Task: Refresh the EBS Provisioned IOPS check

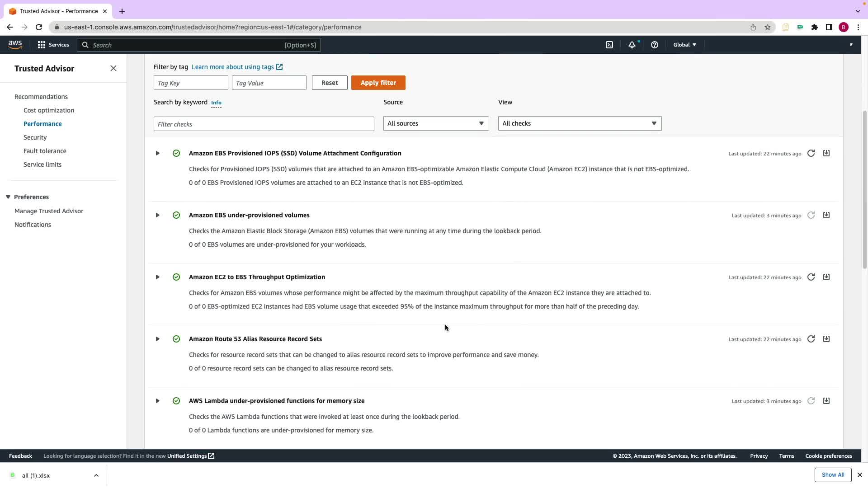Action: (811, 153)
